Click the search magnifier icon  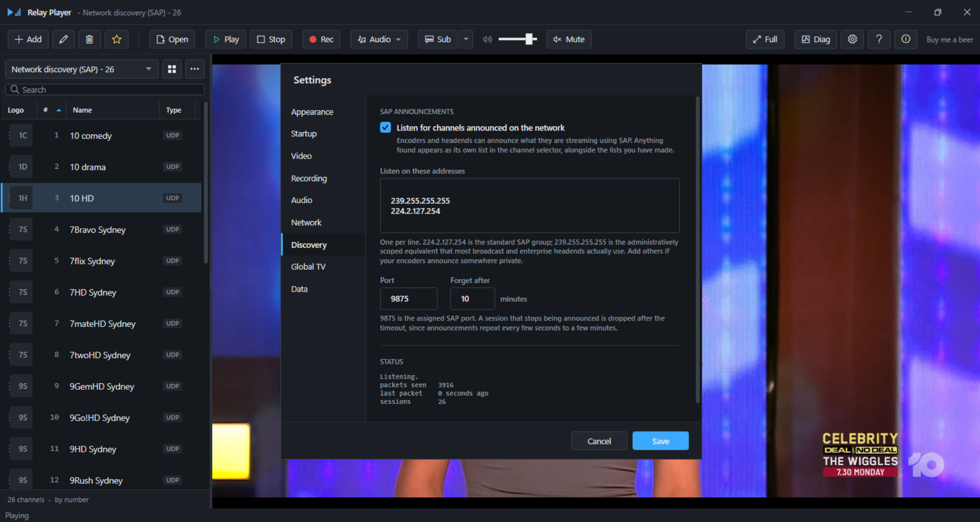(15, 90)
